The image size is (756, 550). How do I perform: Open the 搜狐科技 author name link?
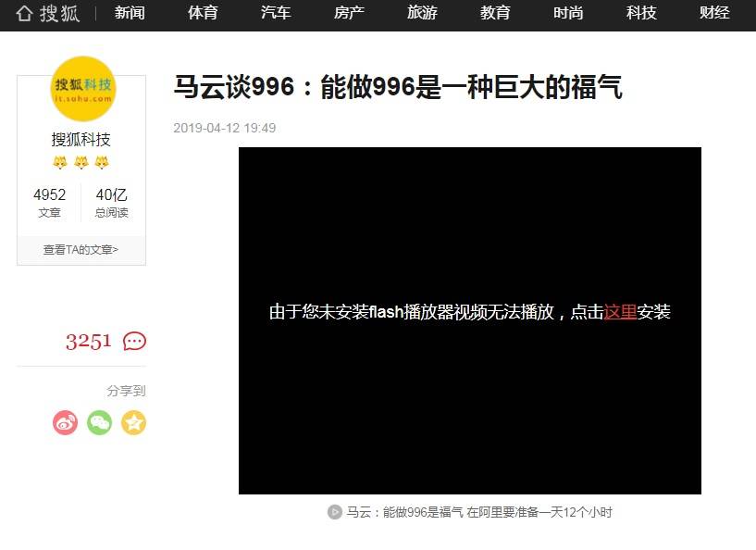click(x=81, y=140)
